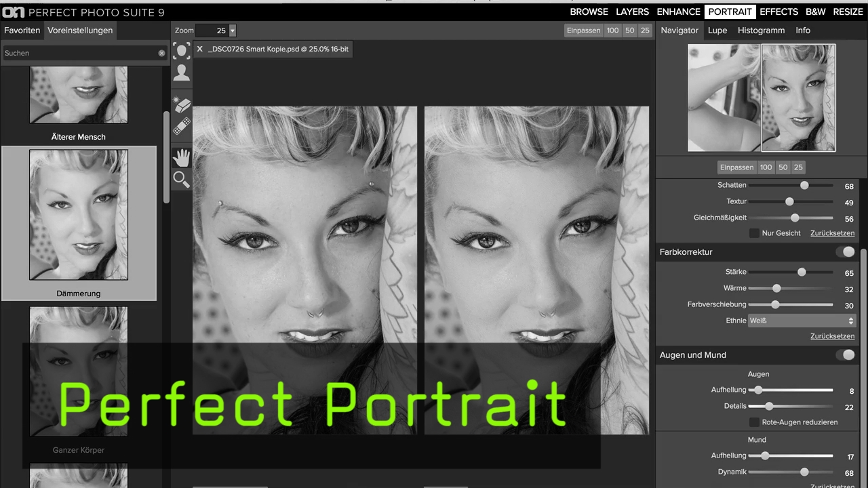
Task: Switch to the RESIZE module
Action: (848, 12)
